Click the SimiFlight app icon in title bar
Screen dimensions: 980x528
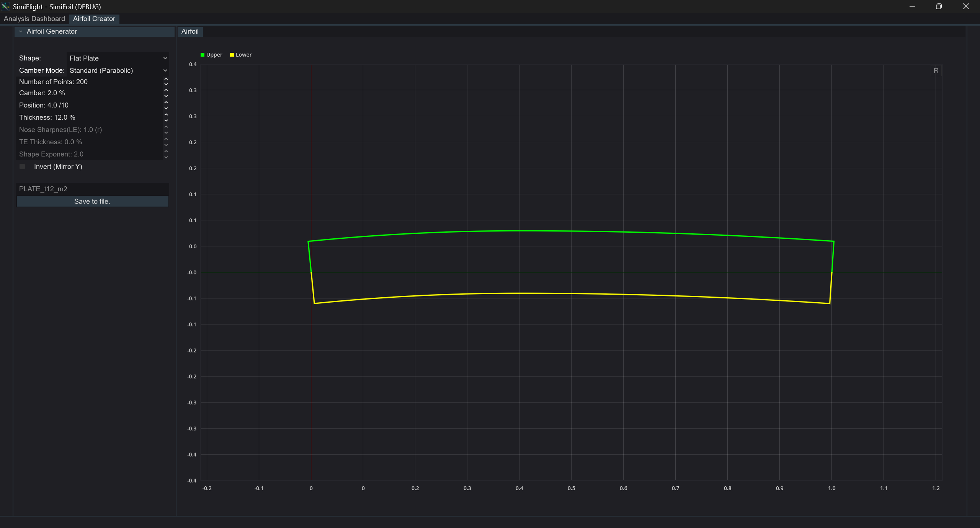[5, 7]
